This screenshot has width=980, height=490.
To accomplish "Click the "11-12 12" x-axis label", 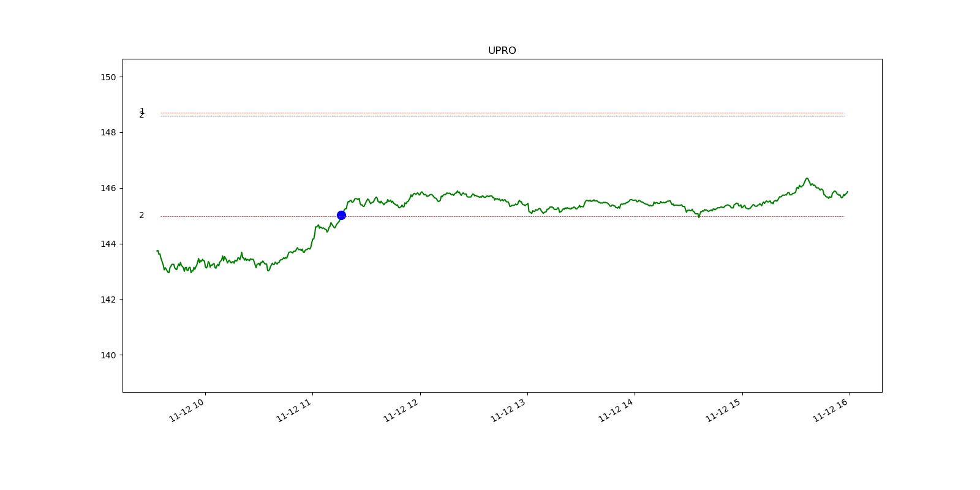I will point(402,410).
